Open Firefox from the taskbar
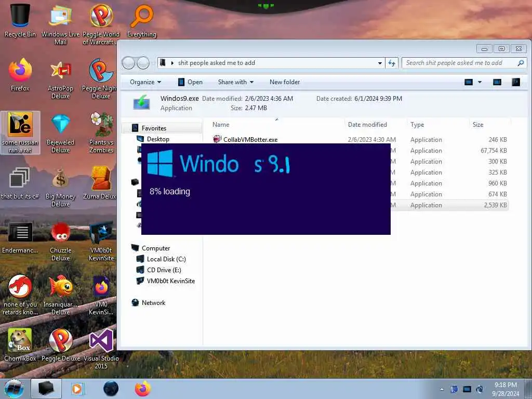Screen dimensions: 532x399 pyautogui.click(x=143, y=389)
